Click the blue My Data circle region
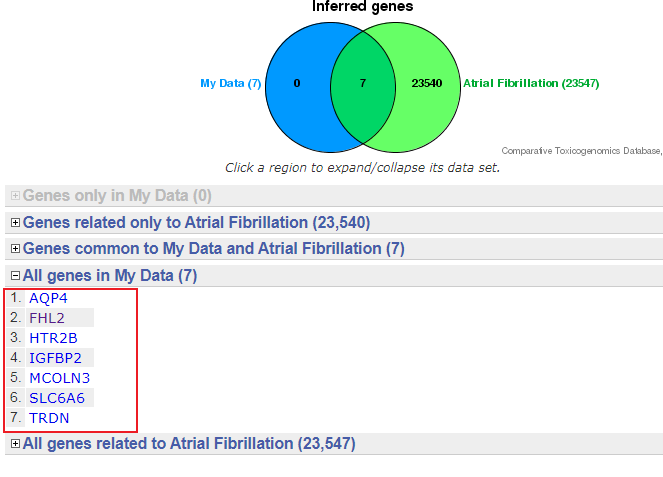Image resolution: width=663 pixels, height=477 pixels. point(297,84)
